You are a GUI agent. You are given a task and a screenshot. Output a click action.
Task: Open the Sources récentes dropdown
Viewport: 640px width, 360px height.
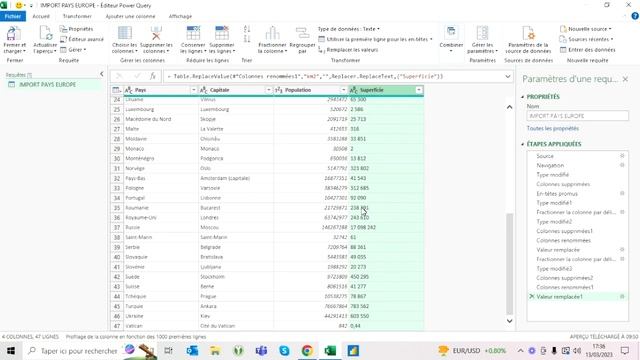coord(586,39)
